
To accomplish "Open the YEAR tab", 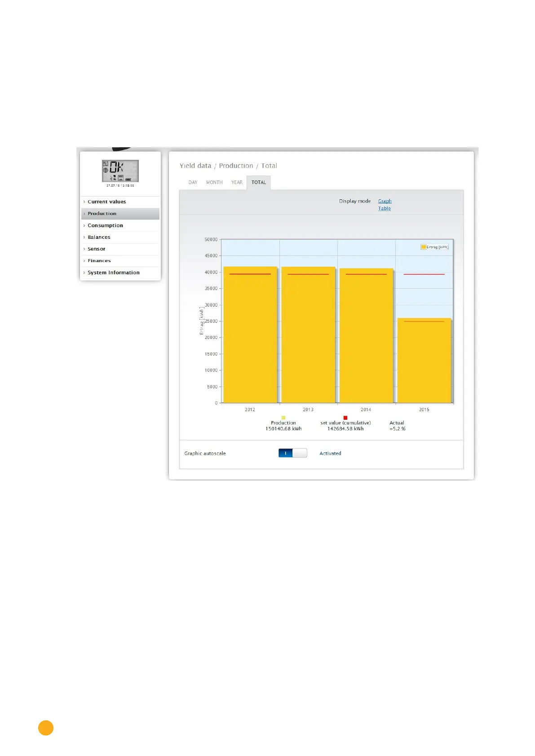I will pyautogui.click(x=237, y=182).
